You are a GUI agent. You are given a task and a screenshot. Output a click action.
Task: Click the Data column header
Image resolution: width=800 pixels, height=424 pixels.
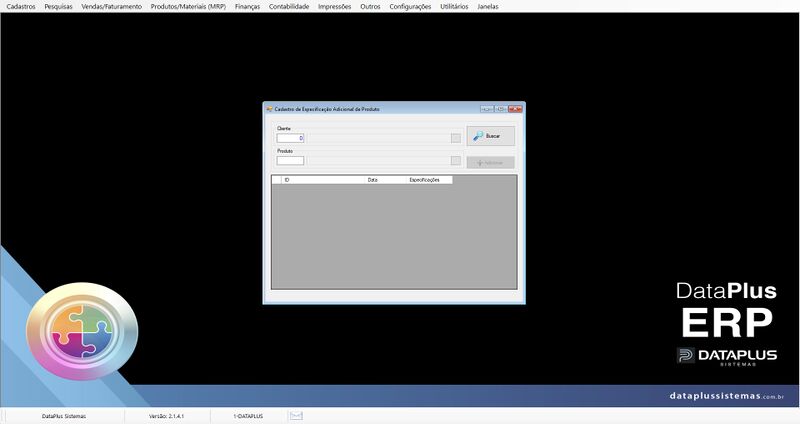click(386, 180)
